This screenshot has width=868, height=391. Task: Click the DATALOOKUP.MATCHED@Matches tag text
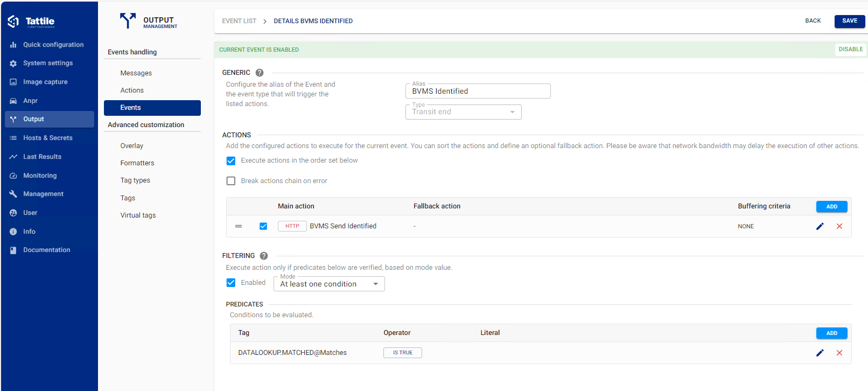(292, 353)
